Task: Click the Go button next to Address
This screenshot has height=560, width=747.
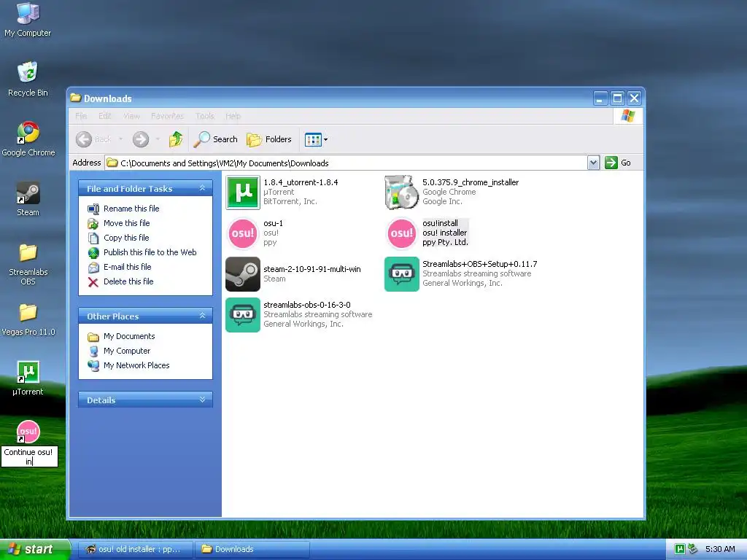Action: (x=618, y=163)
